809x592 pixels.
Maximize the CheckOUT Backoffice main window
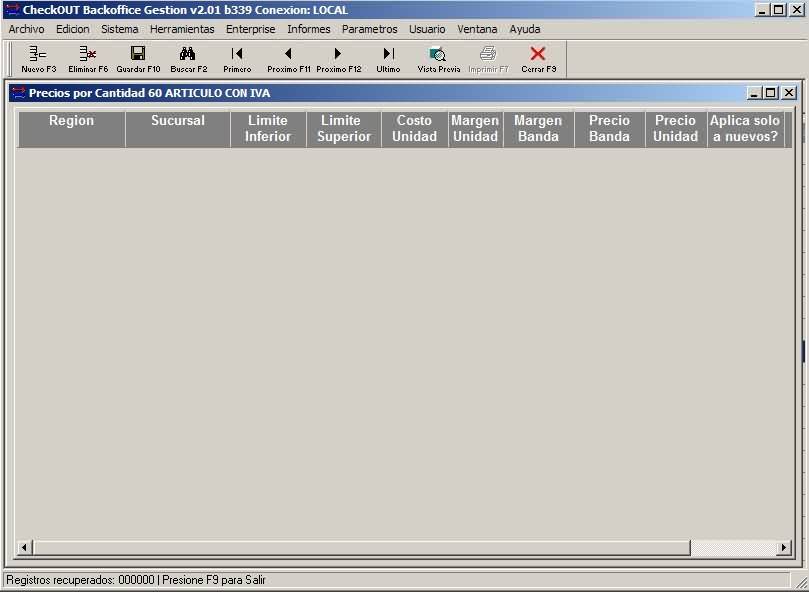[779, 10]
